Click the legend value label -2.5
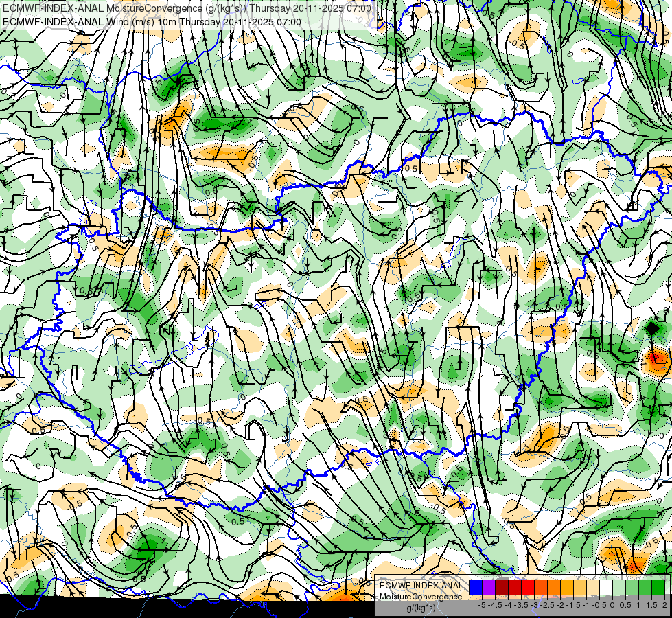 tap(547, 605)
